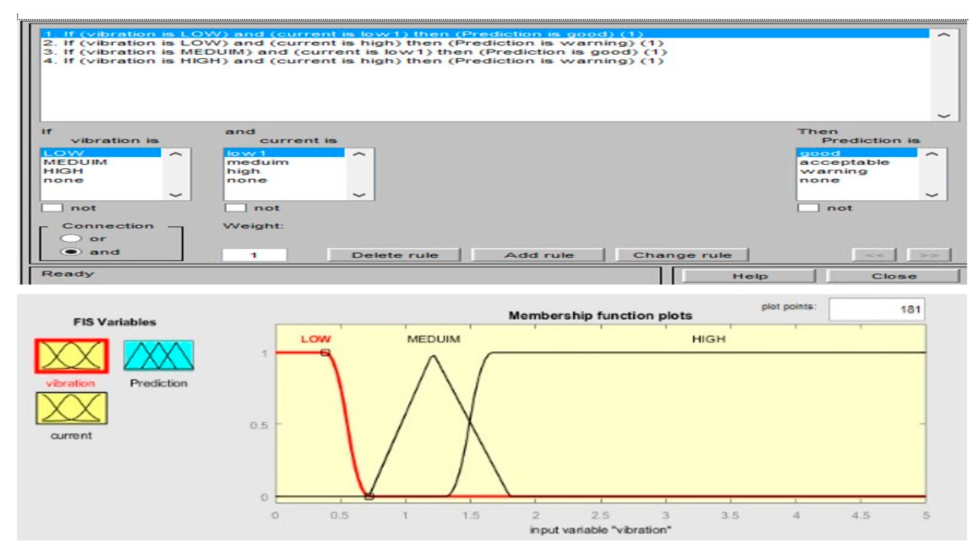Screen dimensions: 980x559
Task: Choose 'warning' in the Prediction list
Action: 833,171
